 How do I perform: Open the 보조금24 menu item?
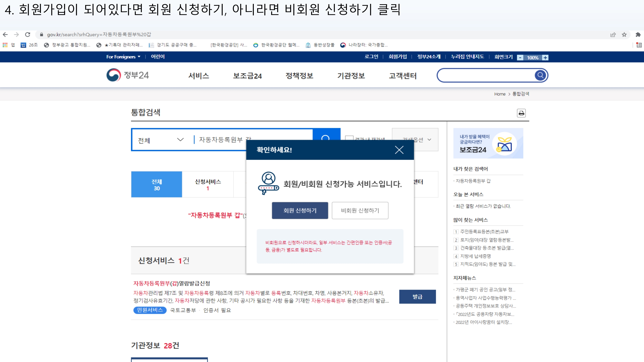pos(247,76)
